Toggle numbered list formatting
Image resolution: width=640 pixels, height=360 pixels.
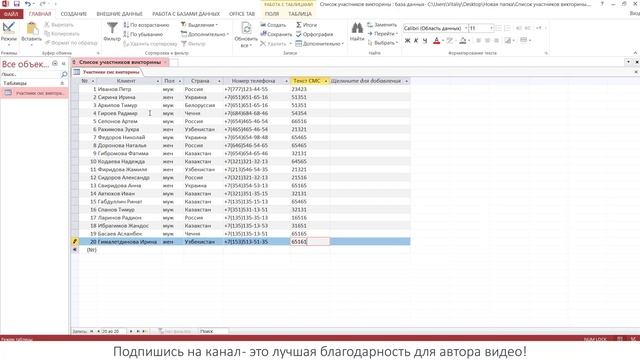(x=507, y=28)
